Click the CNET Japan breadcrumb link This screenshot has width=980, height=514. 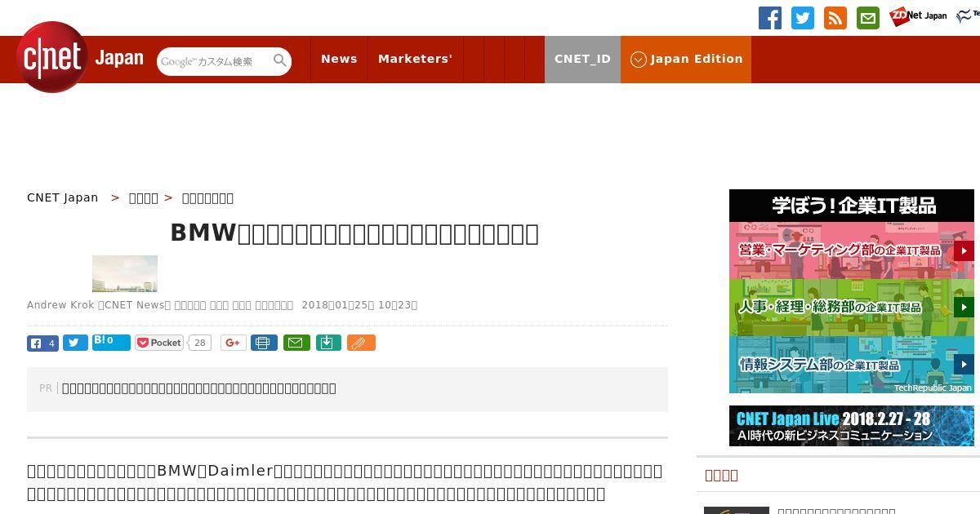(62, 197)
